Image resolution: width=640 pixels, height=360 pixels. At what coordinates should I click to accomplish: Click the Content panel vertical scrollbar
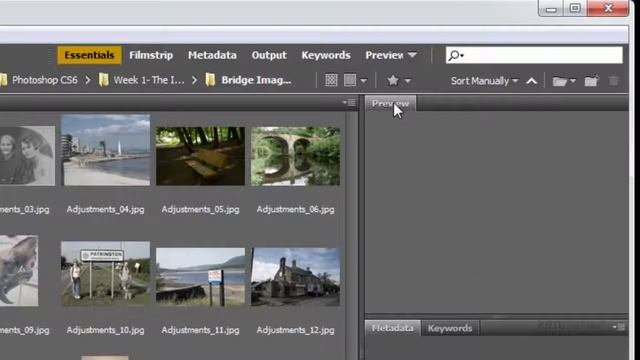[351, 235]
